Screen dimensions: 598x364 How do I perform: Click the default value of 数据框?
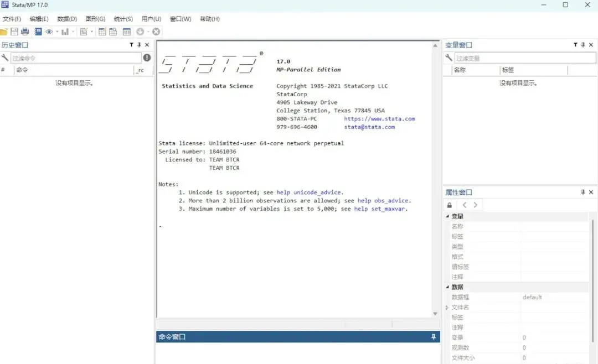532,297
